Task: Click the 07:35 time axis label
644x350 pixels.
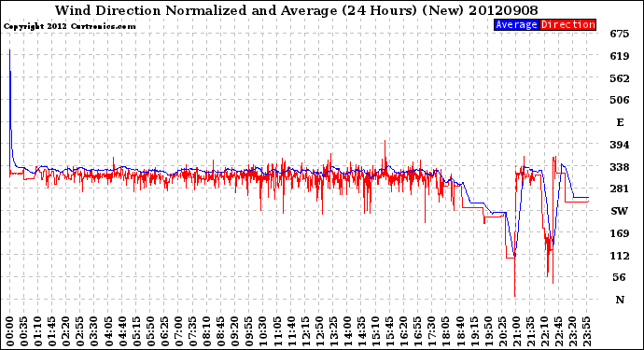Action: click(192, 331)
